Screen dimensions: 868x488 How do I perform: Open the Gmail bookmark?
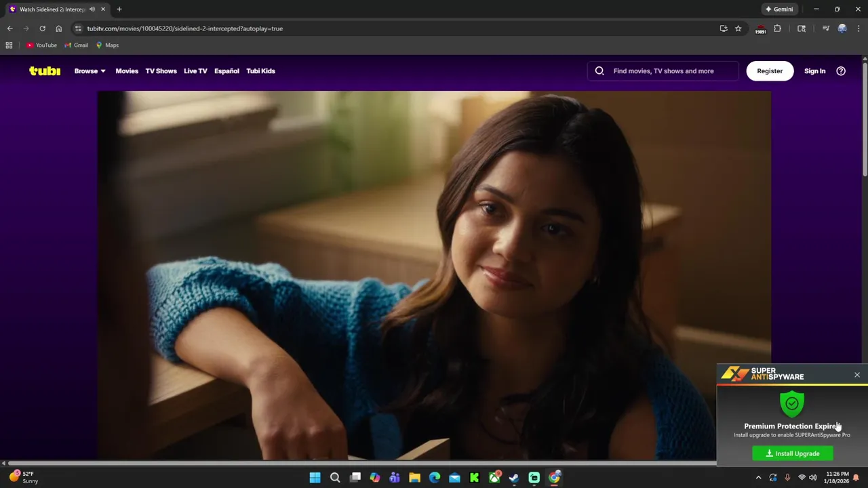pos(76,45)
